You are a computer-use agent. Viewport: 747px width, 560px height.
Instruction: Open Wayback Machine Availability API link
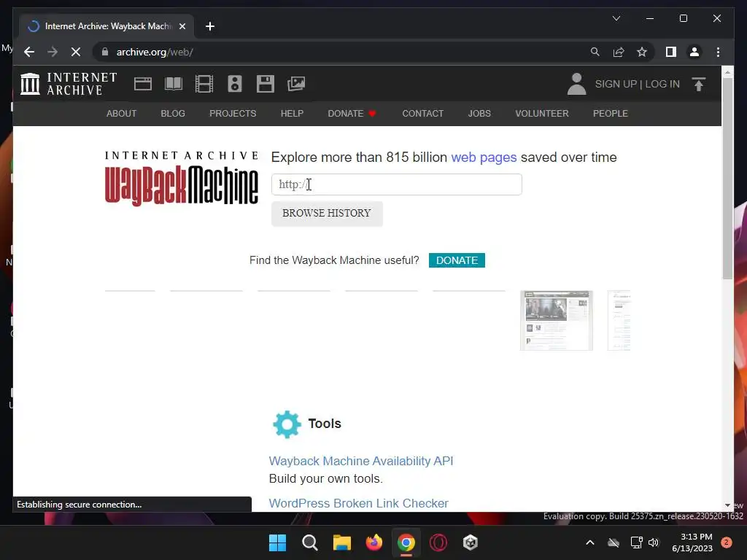click(361, 461)
